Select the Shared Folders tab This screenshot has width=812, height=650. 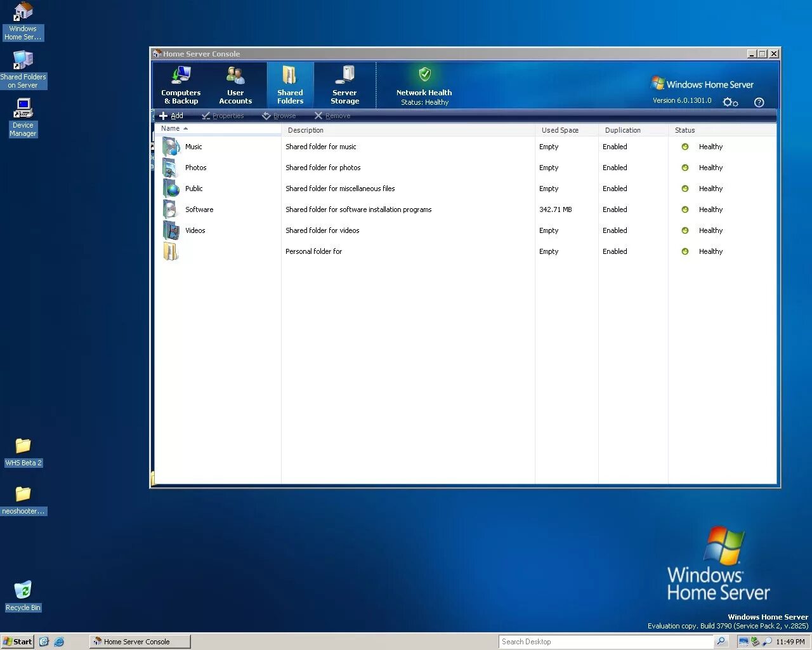pos(290,85)
